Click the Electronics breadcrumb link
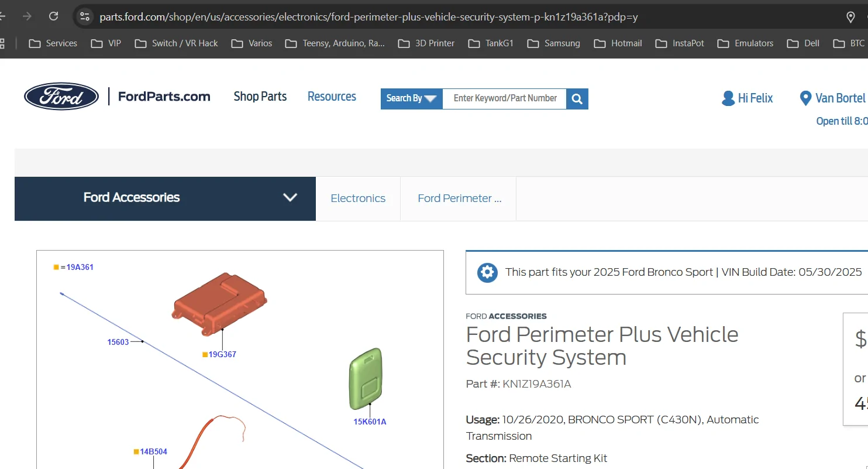Image resolution: width=868 pixels, height=469 pixels. click(358, 198)
